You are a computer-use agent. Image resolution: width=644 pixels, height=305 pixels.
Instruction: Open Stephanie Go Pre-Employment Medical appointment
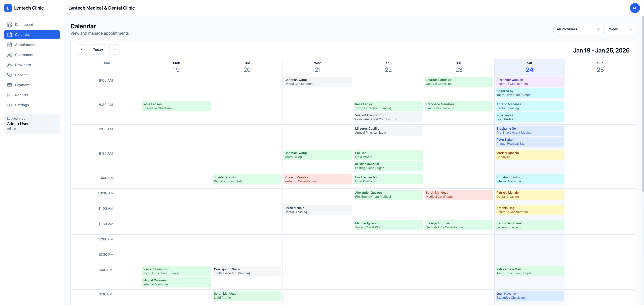click(x=530, y=131)
